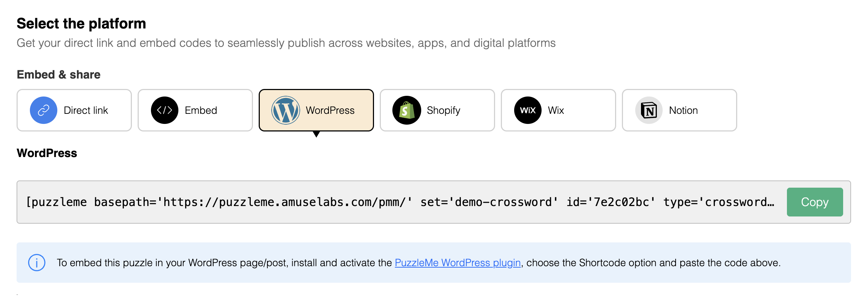868x304 pixels.
Task: Select the Embed platform option
Action: pos(195,110)
